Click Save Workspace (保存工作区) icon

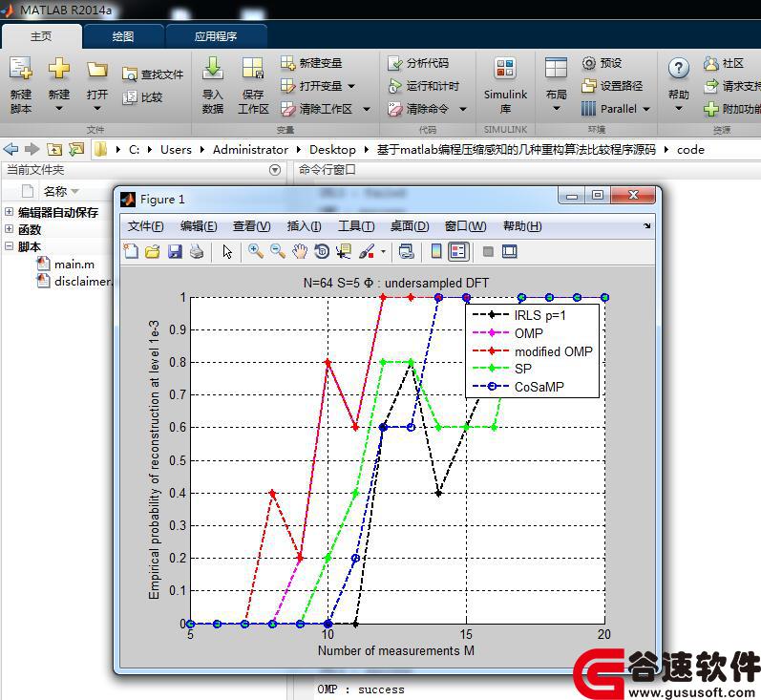(253, 68)
